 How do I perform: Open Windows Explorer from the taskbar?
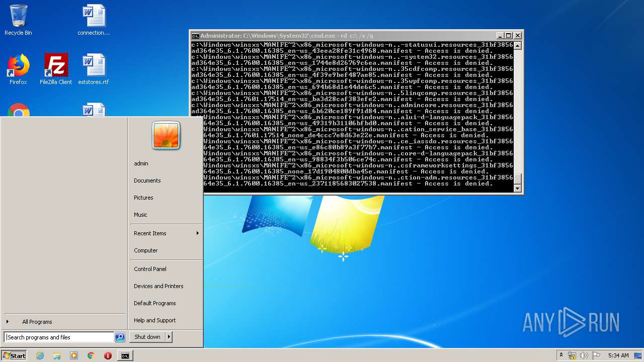(57, 355)
